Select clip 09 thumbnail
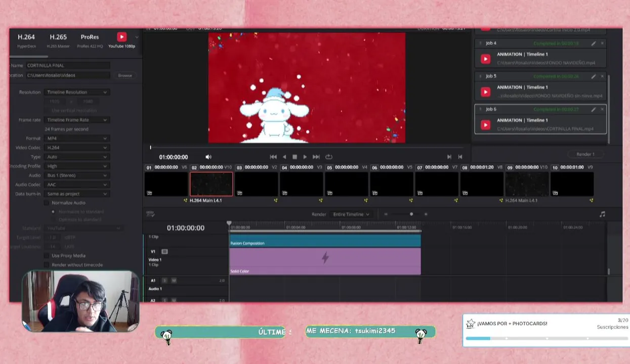Viewport: 630px width, 364px height. tap(527, 184)
